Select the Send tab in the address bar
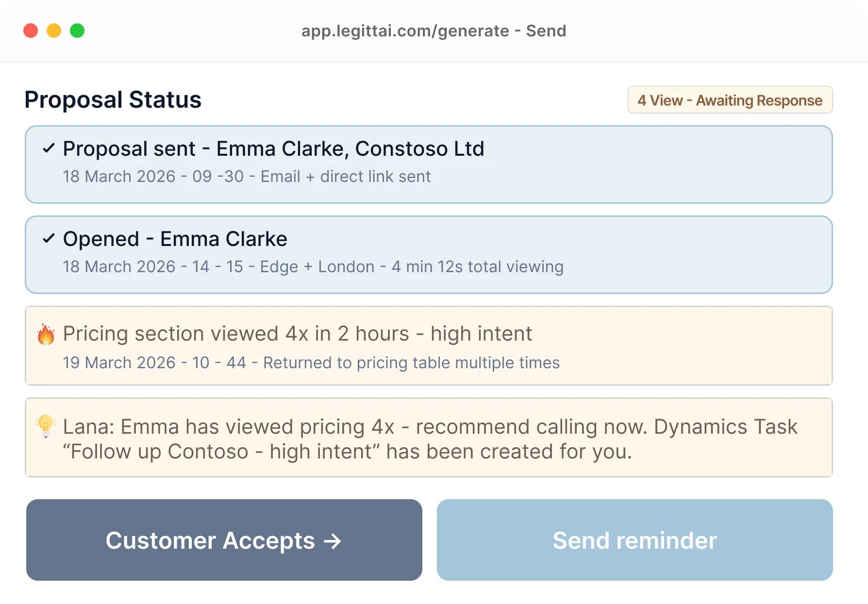This screenshot has height=604, width=868. click(546, 31)
